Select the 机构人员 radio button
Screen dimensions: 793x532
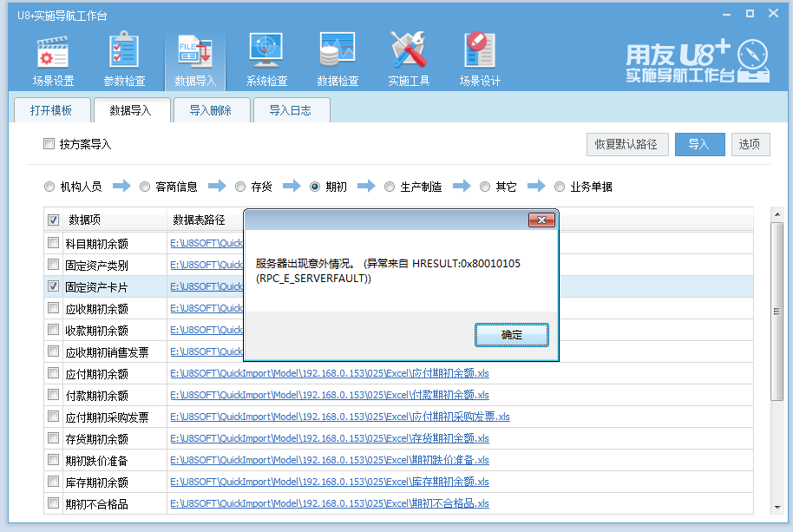pyautogui.click(x=49, y=187)
